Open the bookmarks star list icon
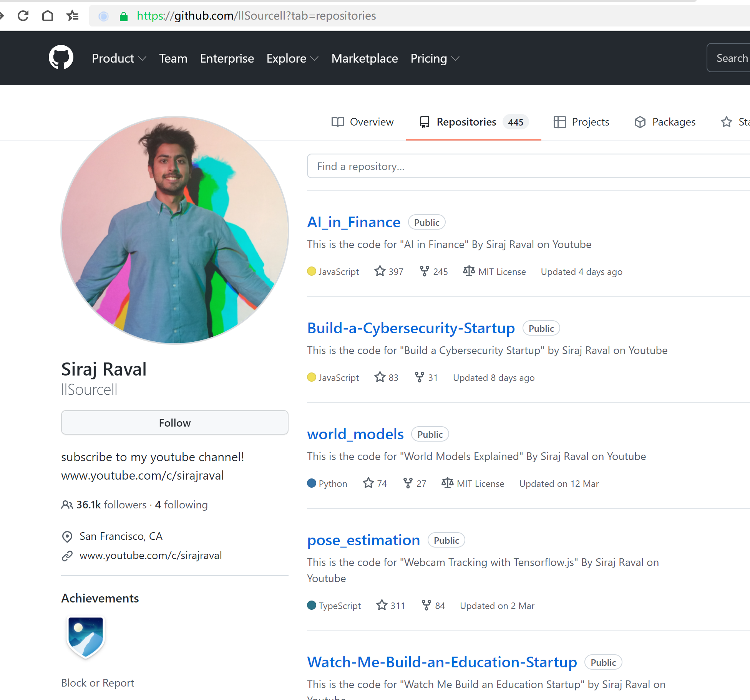This screenshot has width=750, height=700. tap(72, 16)
